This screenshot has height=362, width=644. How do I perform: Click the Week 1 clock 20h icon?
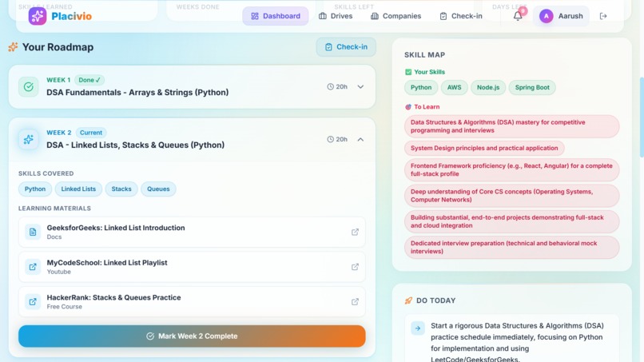(x=330, y=86)
